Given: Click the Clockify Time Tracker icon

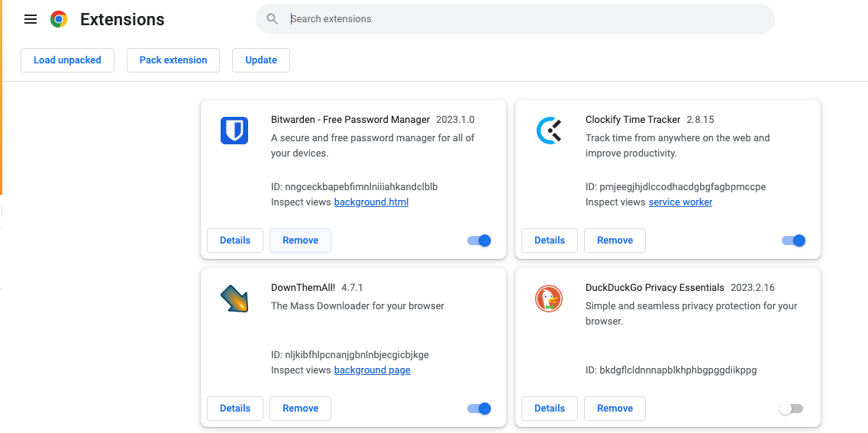Looking at the screenshot, I should [x=549, y=131].
